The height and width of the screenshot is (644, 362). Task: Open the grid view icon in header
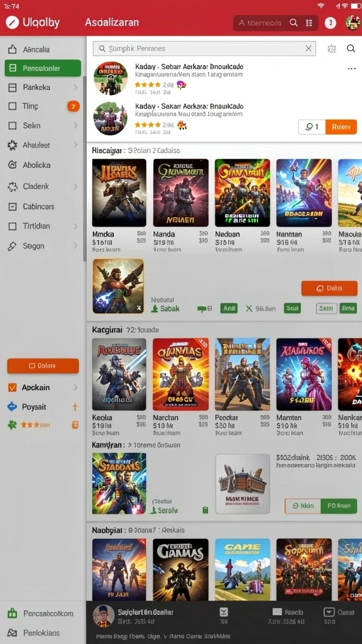(309, 23)
